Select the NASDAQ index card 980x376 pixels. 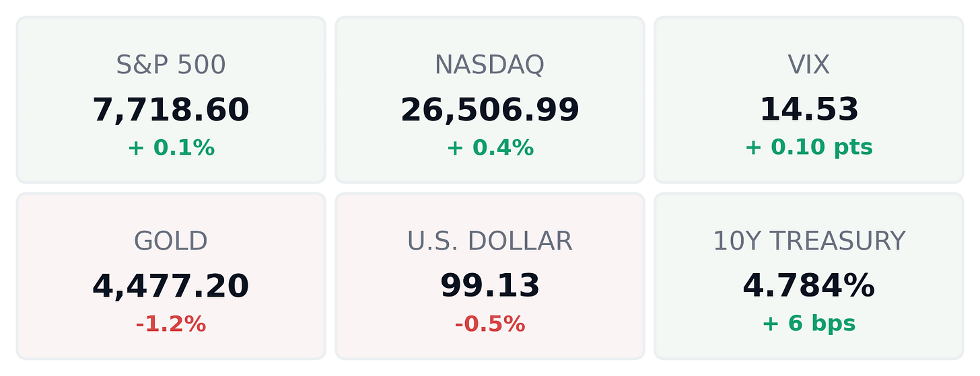pos(490,100)
